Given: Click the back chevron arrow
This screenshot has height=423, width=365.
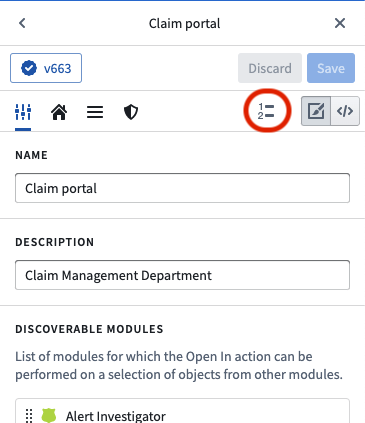Looking at the screenshot, I should tap(22, 23).
